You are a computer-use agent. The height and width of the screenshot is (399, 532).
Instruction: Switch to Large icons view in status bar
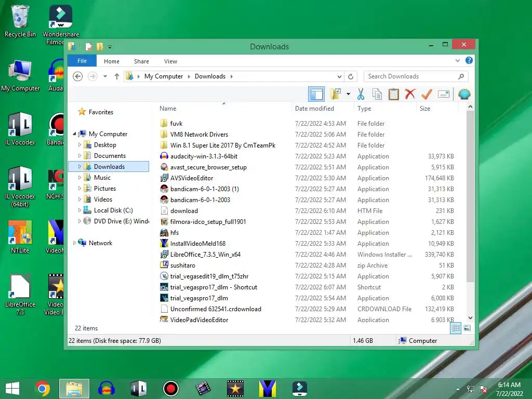467,328
